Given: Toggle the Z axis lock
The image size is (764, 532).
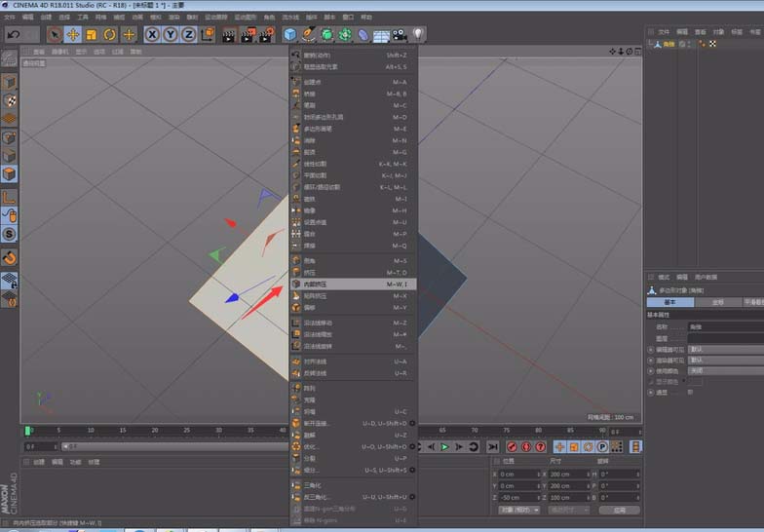Looking at the screenshot, I should 189,35.
